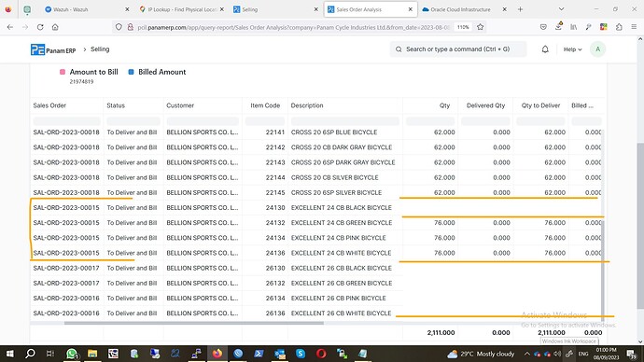Open the notifications bell
Screen dimensions: 644x362
[545, 49]
